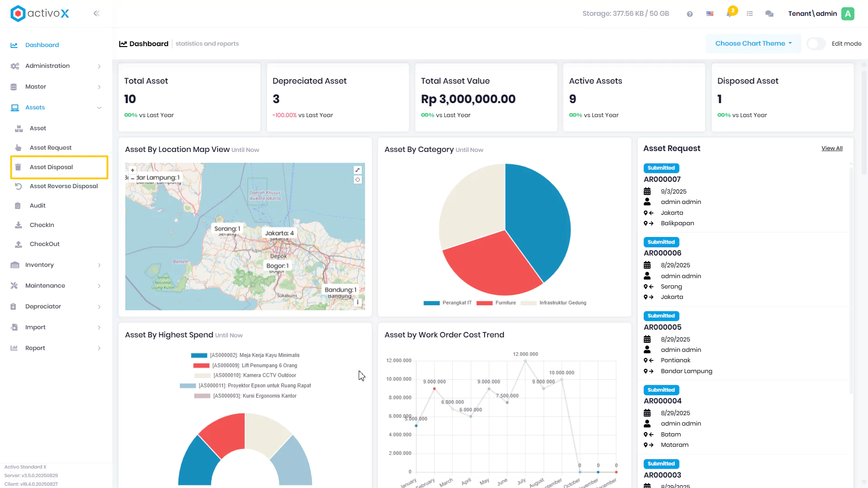
Task: Click the CheckIn download icon
Action: click(x=18, y=225)
